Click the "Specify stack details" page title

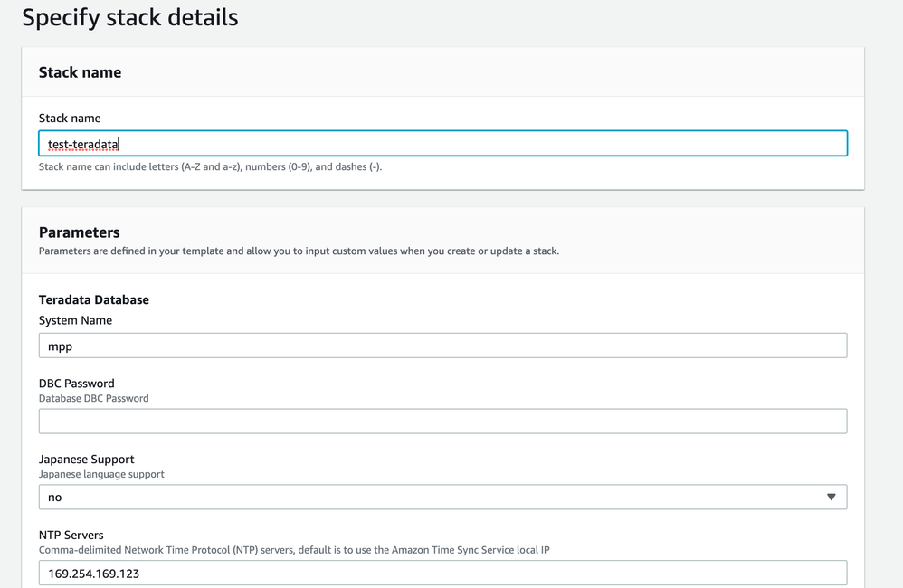(130, 17)
